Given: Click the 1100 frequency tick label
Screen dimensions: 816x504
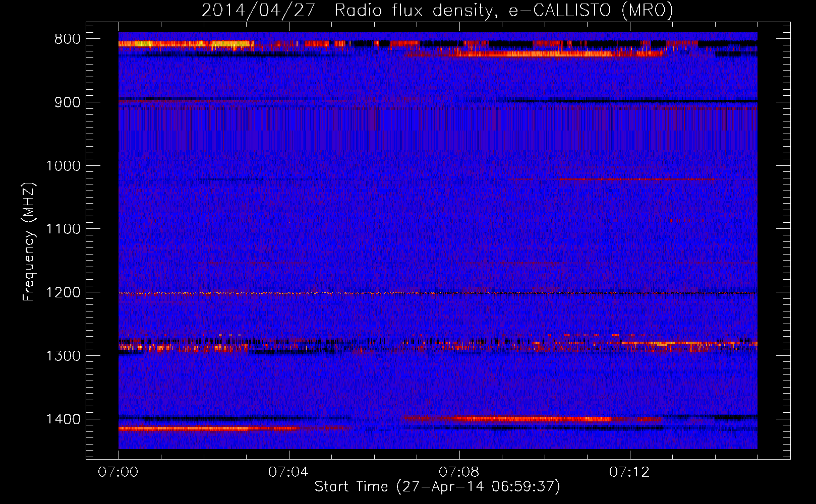Looking at the screenshot, I should pyautogui.click(x=63, y=229).
